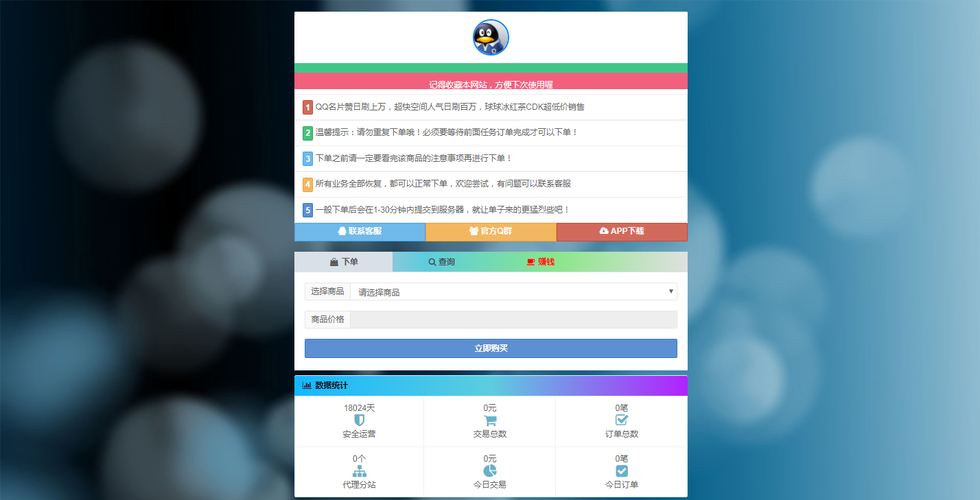Viewport: 980px width, 500px height.
Task: Click the shopping cart icon for 交易总数
Action: (490, 420)
